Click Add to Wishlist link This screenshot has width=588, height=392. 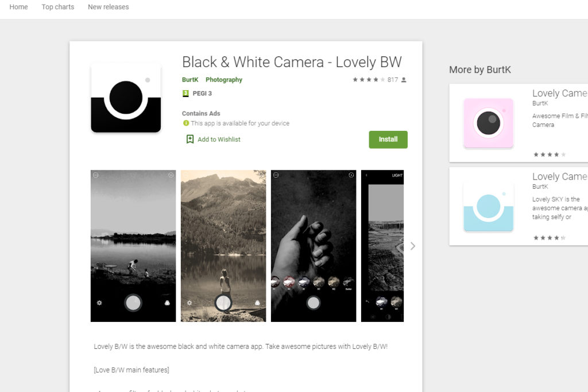tap(219, 139)
